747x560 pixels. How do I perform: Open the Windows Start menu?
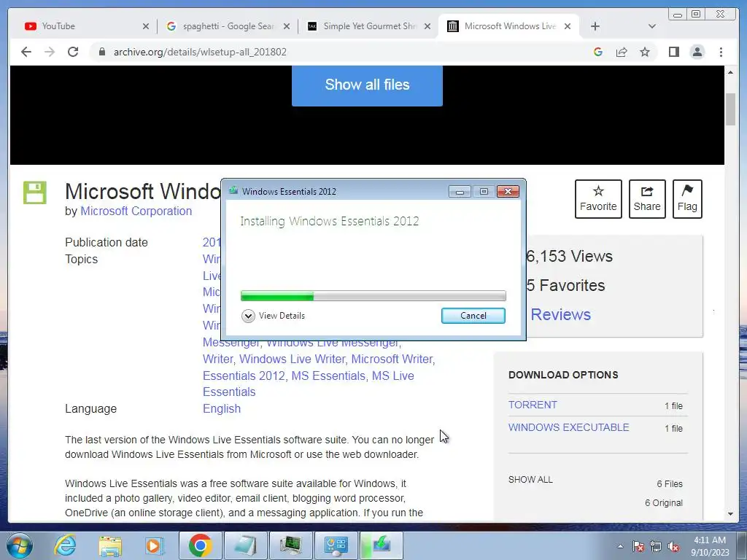tap(20, 545)
